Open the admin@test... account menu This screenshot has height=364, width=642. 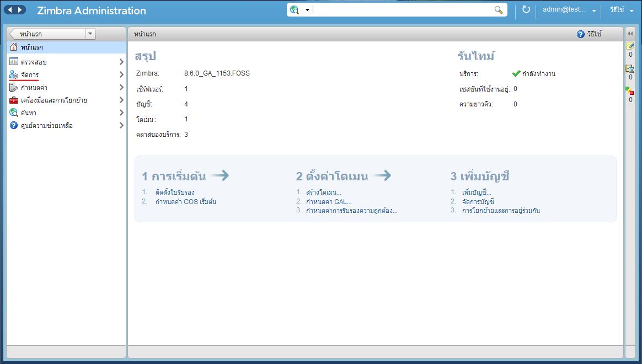coord(569,9)
